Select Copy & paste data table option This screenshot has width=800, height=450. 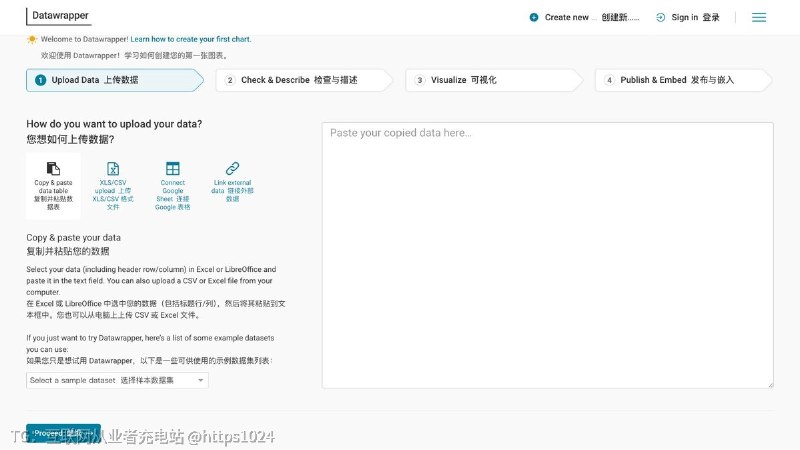(53, 186)
